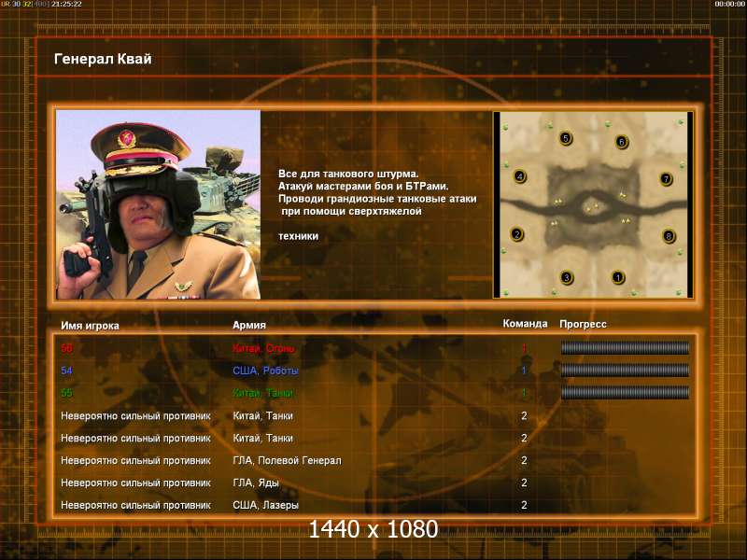The image size is (747, 560).
Task: Click the red player's progress bar
Action: pos(625,347)
